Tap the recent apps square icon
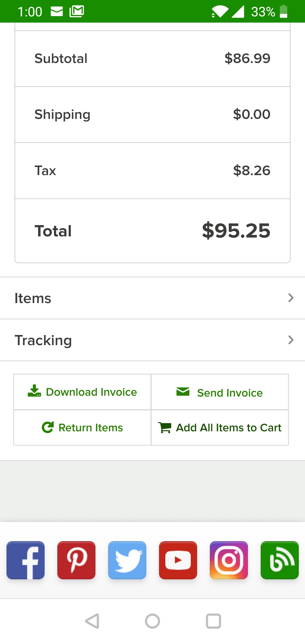Viewport: 305px width, 644px height. [x=213, y=621]
